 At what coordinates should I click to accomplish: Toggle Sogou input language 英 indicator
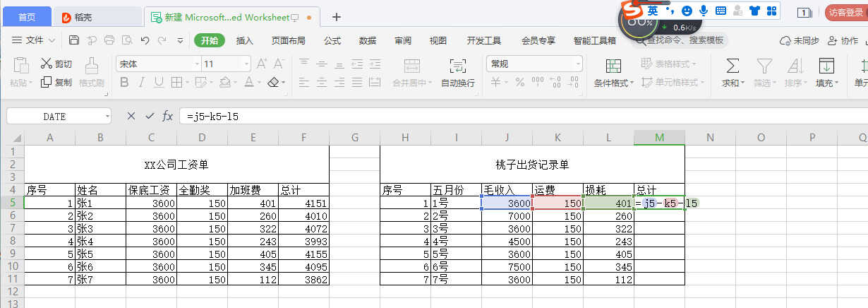[653, 11]
